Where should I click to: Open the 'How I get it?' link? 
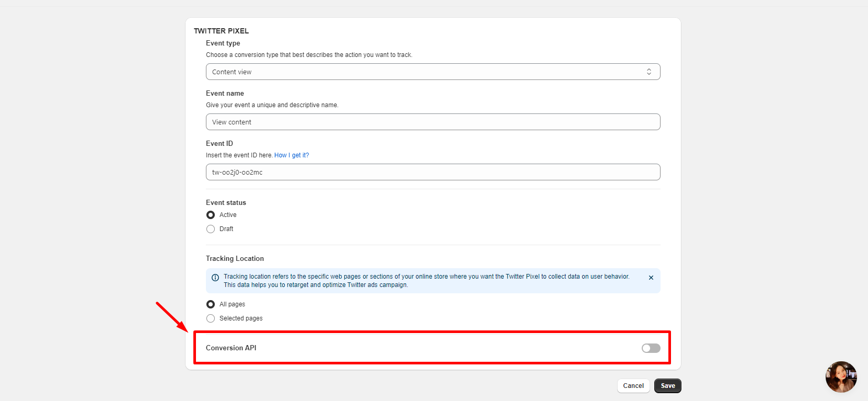(292, 155)
